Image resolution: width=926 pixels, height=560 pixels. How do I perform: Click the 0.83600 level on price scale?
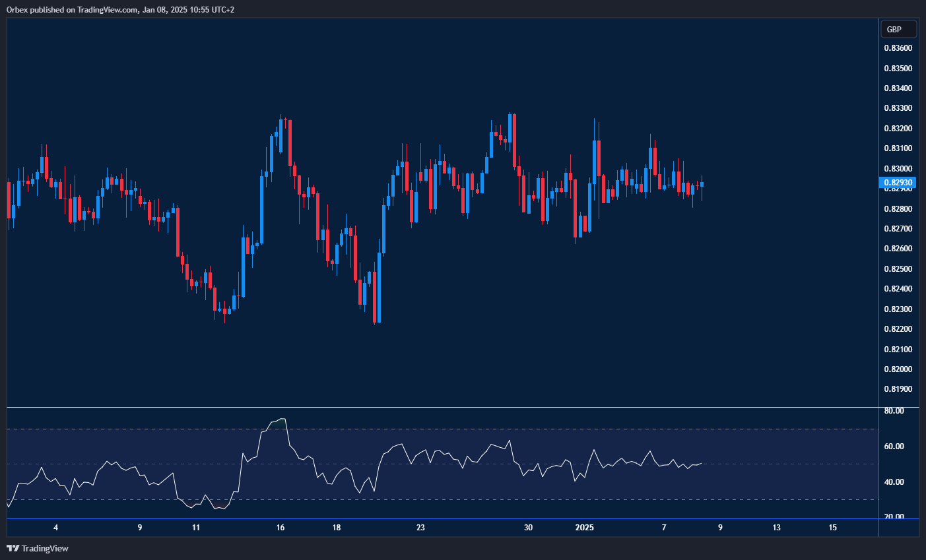coord(898,48)
